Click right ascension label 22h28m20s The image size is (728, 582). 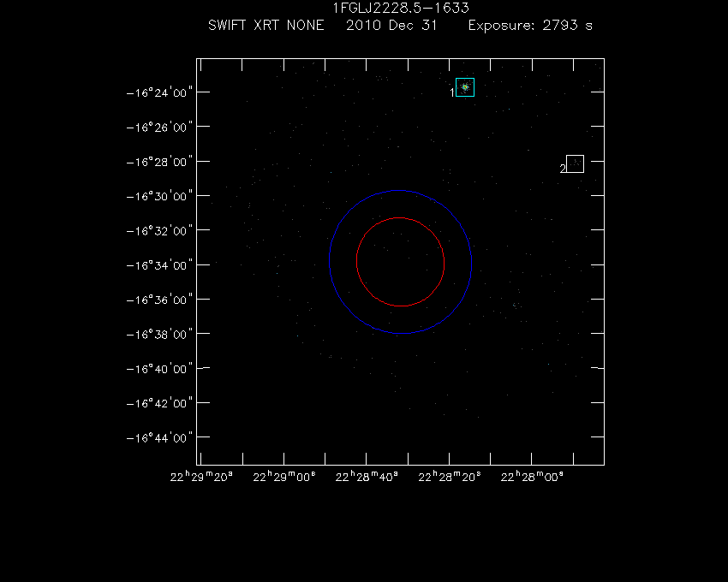(450, 477)
